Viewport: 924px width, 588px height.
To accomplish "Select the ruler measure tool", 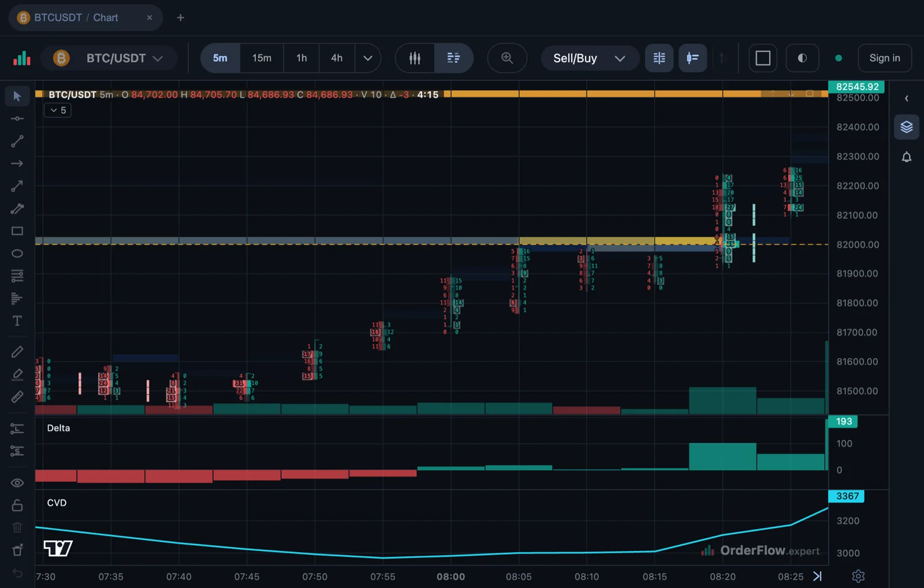I will [17, 397].
